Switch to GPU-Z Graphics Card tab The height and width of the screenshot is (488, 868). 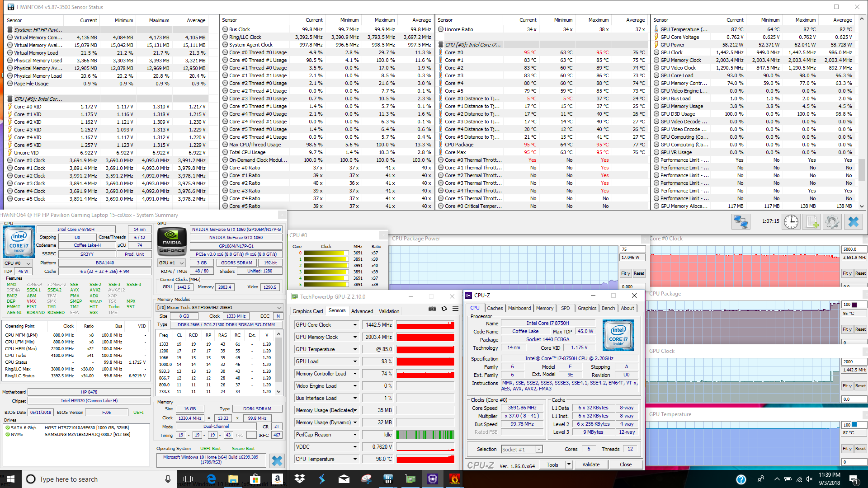tap(307, 311)
